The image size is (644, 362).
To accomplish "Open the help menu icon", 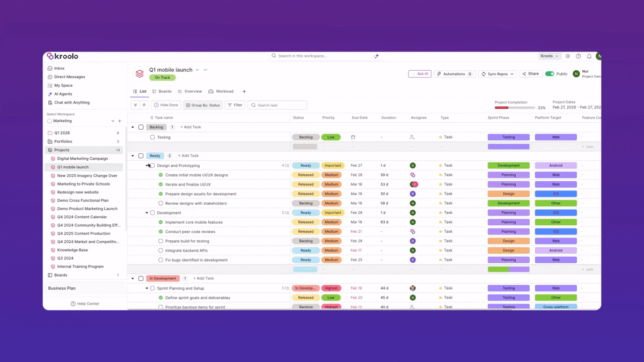I will 578,56.
